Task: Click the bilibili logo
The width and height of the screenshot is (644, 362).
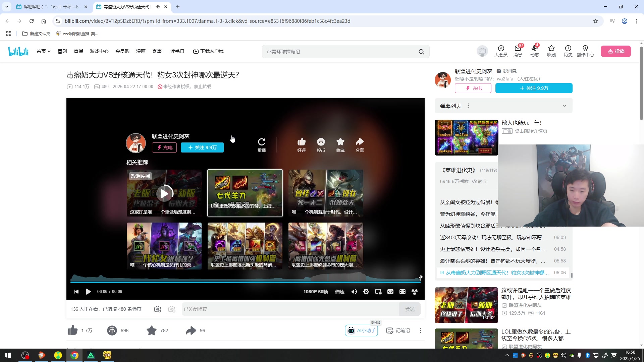Action: tap(18, 51)
